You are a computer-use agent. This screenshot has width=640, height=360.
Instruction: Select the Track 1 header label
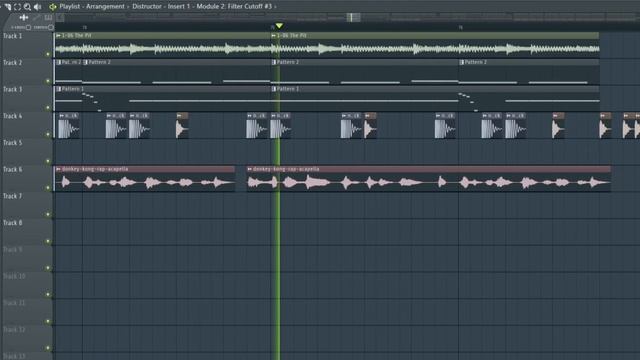point(13,36)
